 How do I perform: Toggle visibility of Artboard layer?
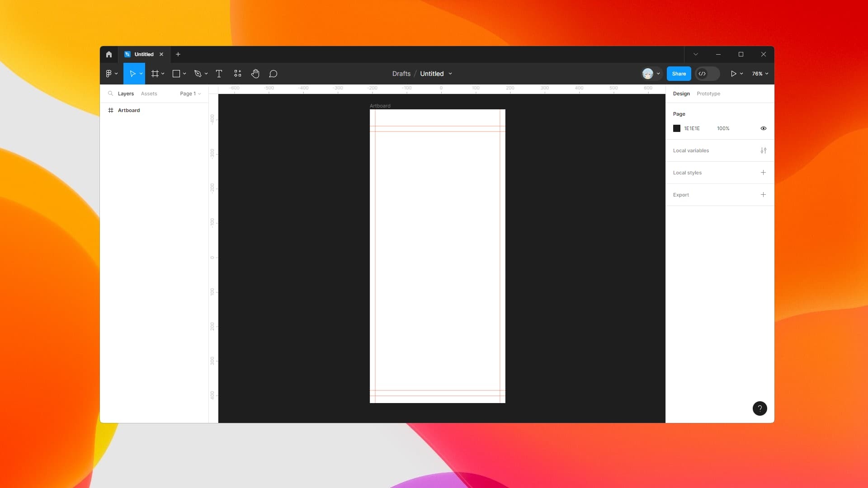click(202, 110)
